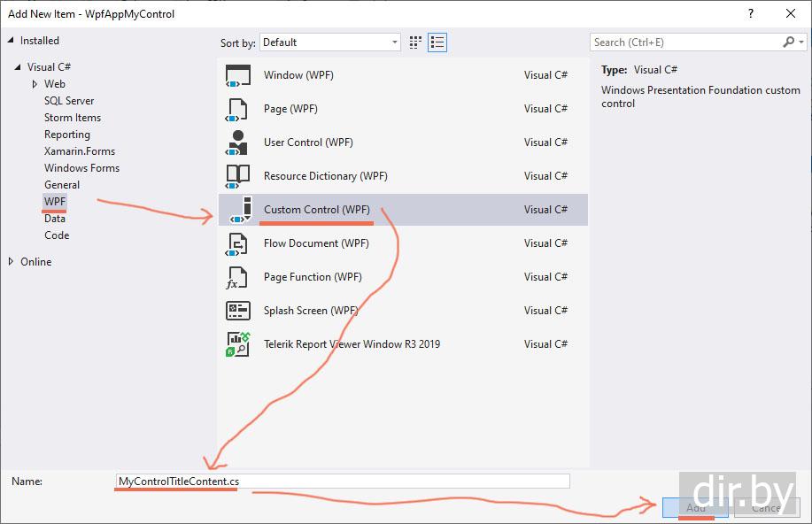
Task: Click the Flow Document (WPF) template icon
Action: 237,244
